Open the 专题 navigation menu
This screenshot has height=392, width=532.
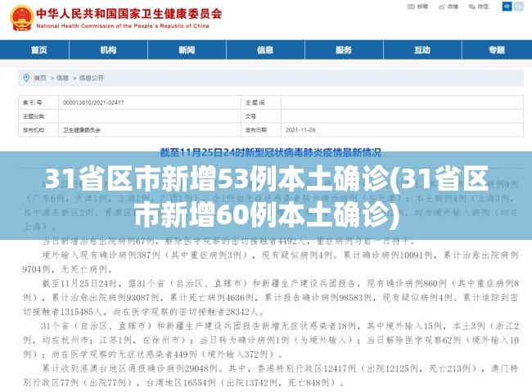pyautogui.click(x=497, y=50)
